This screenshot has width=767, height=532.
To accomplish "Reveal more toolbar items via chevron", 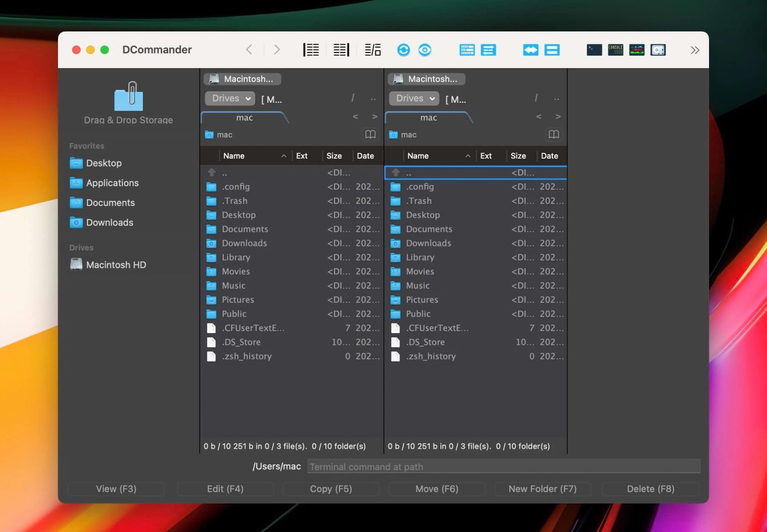I will point(695,50).
